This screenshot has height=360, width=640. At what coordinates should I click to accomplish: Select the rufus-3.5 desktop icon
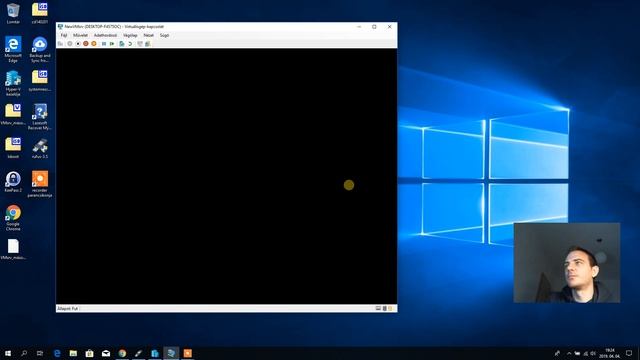click(x=40, y=149)
